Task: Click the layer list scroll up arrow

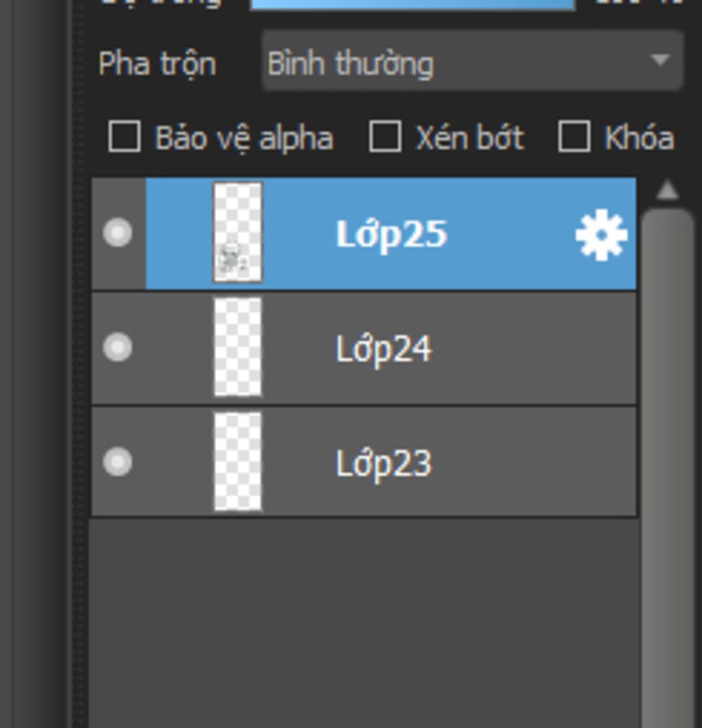Action: 668,191
